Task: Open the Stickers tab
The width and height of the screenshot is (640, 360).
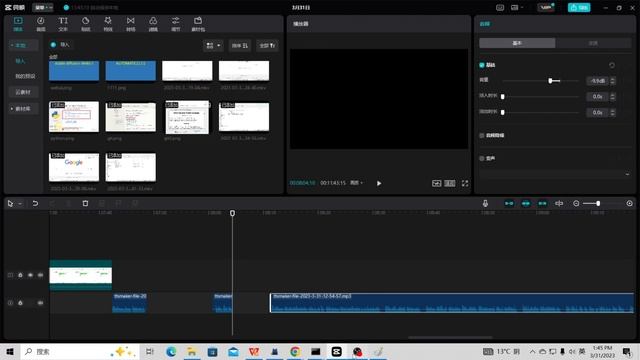Action: click(85, 24)
